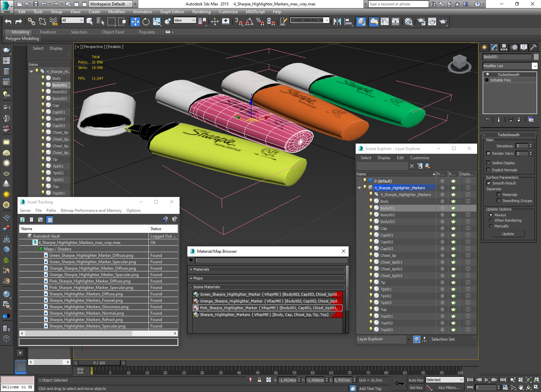Open the Hierarchy command panel tab
Image resolution: width=541 pixels, height=392 pixels.
pyautogui.click(x=504, y=47)
